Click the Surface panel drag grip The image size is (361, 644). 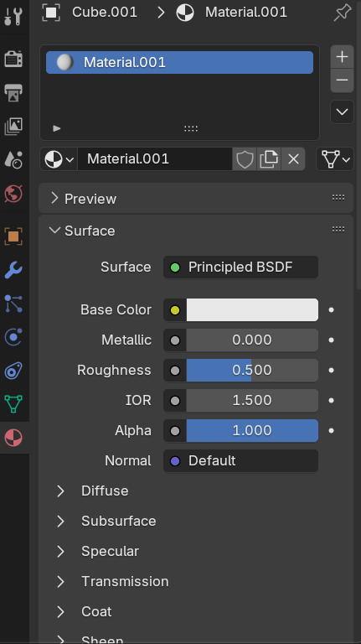[x=338, y=229]
